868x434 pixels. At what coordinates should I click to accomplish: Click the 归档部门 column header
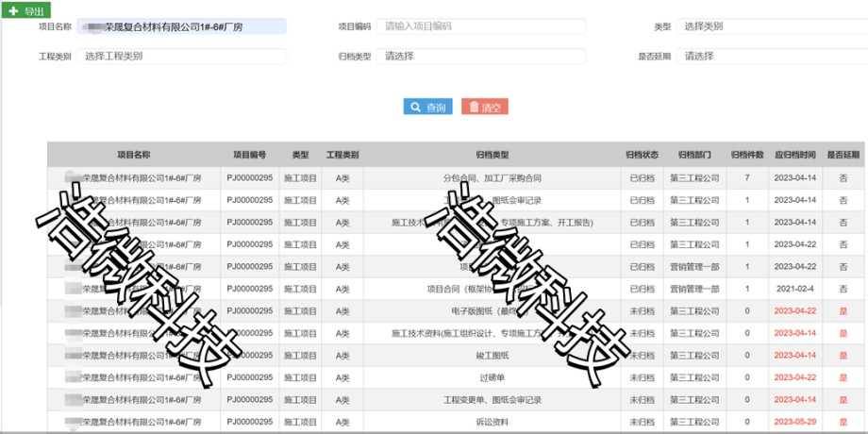click(x=694, y=155)
